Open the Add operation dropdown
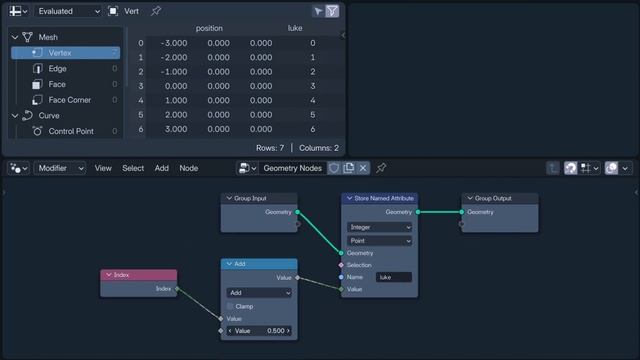The height and width of the screenshot is (360, 640). pos(259,293)
